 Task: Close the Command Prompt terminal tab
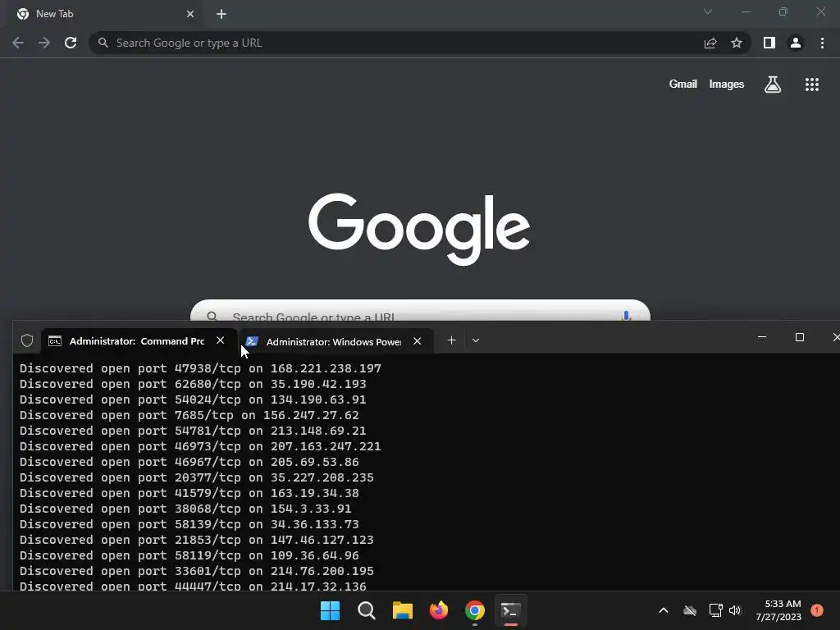[x=220, y=340]
